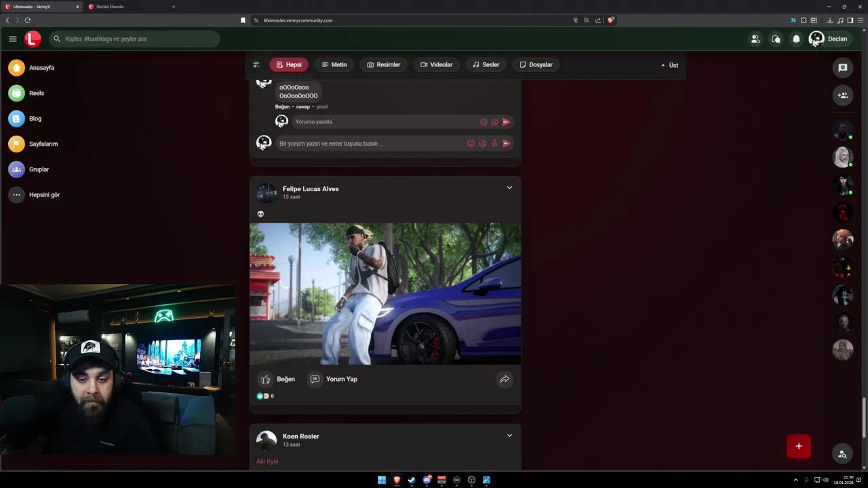
Task: Send the reply in Yorumu yanıtla field
Action: point(506,122)
